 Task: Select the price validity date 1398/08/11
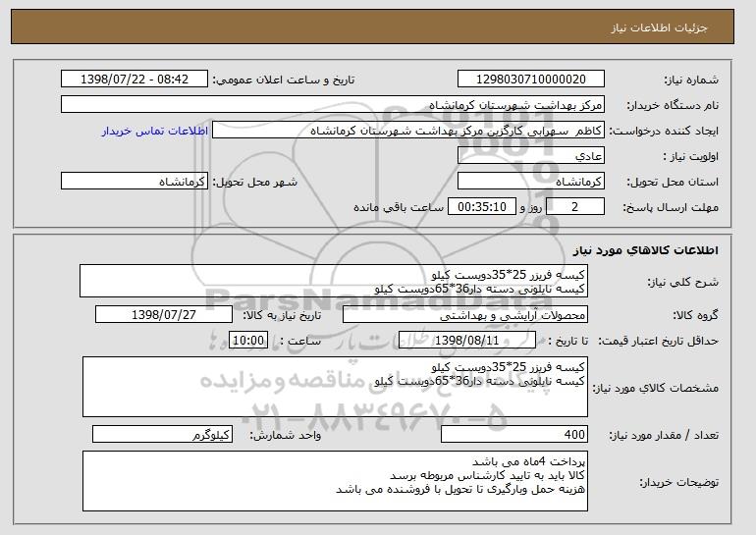(x=467, y=341)
